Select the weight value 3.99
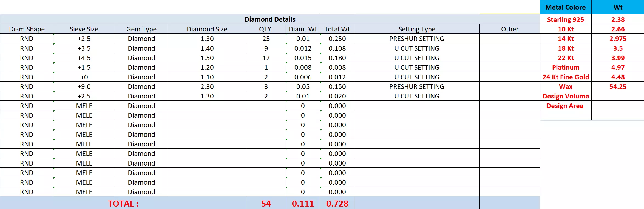This screenshot has width=644, height=209. click(618, 58)
